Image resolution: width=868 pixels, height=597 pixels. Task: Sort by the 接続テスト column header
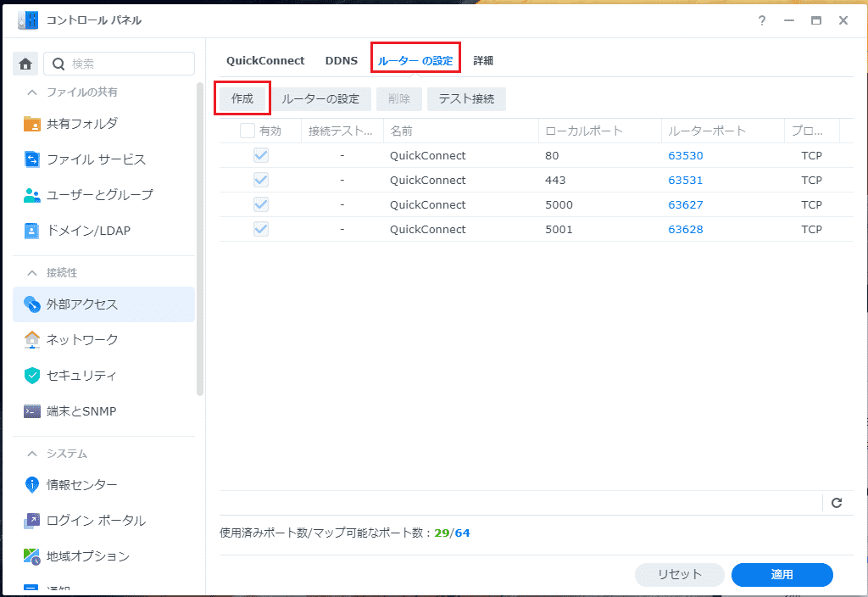point(342,131)
